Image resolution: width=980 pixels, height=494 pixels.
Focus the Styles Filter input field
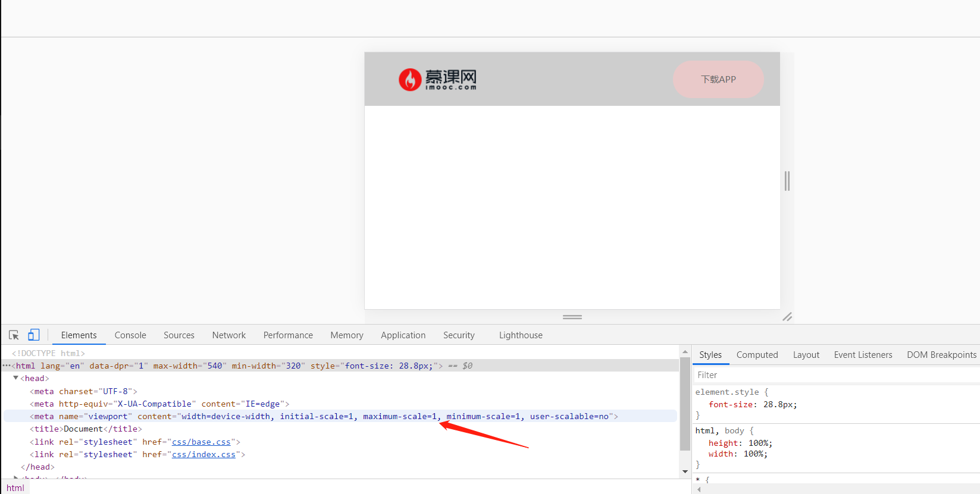click(x=836, y=375)
